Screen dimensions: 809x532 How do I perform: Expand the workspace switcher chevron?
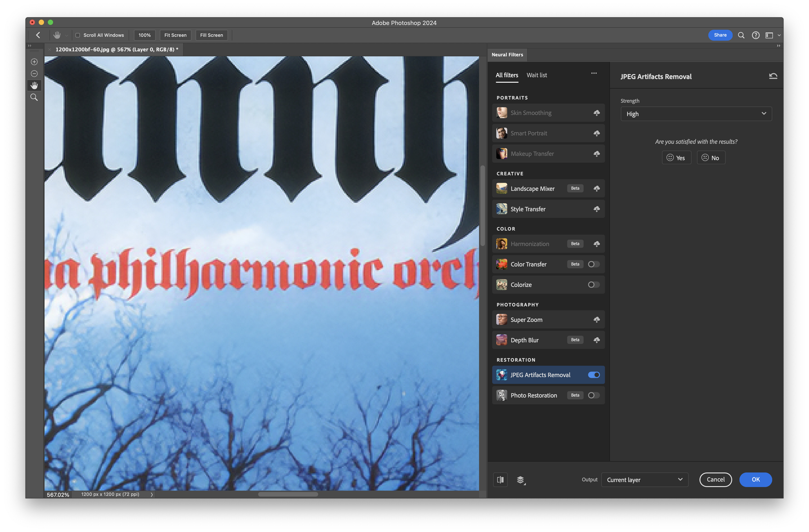tap(779, 35)
